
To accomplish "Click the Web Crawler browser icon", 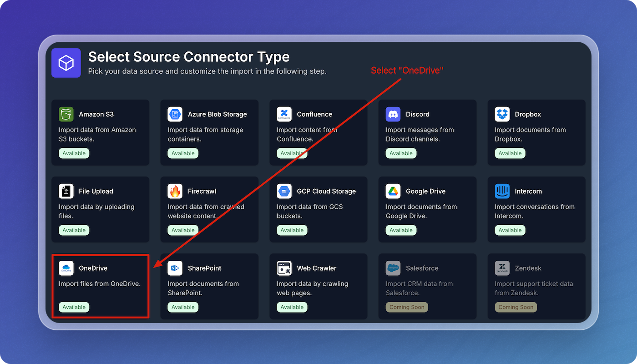I will pos(284,268).
